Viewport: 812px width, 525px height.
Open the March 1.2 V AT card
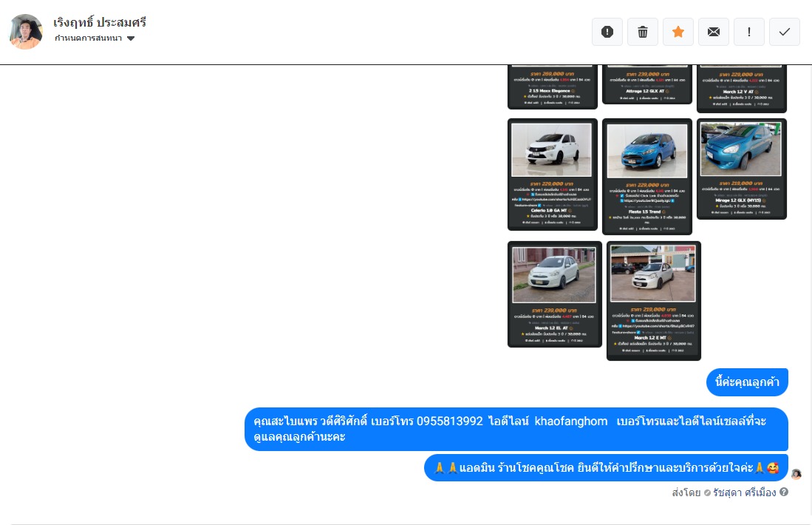tap(742, 89)
